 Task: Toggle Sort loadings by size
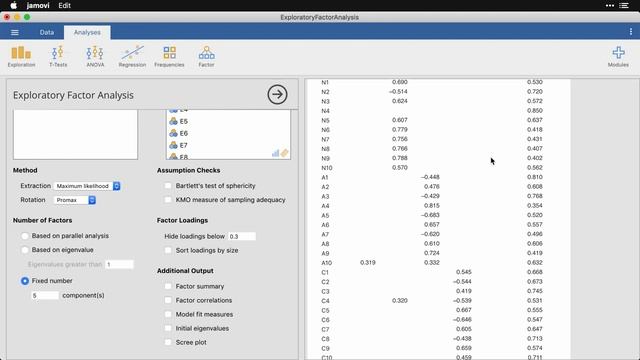point(168,250)
